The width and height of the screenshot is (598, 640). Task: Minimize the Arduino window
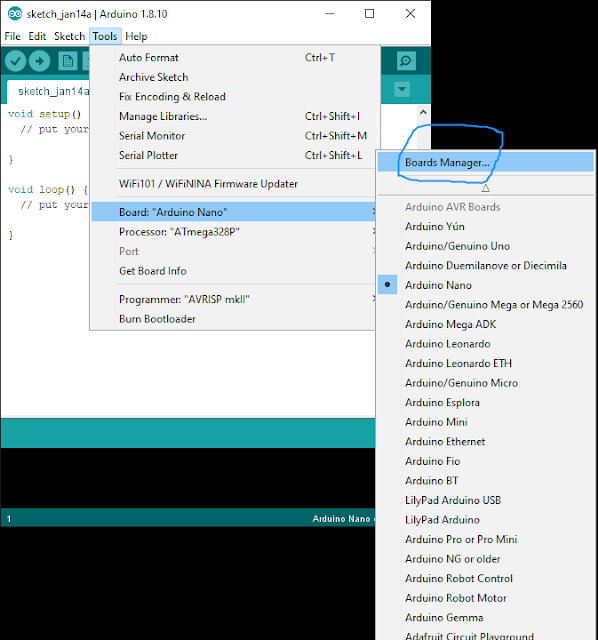(329, 14)
